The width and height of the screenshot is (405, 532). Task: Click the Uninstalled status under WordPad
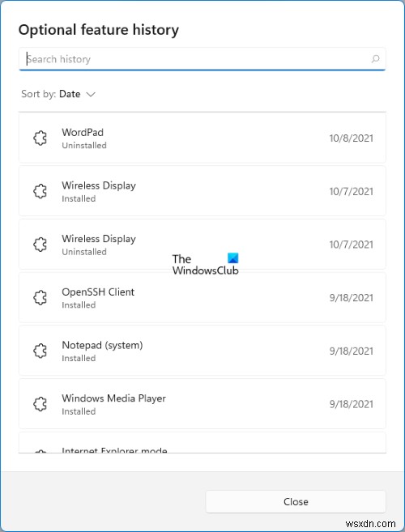84,145
